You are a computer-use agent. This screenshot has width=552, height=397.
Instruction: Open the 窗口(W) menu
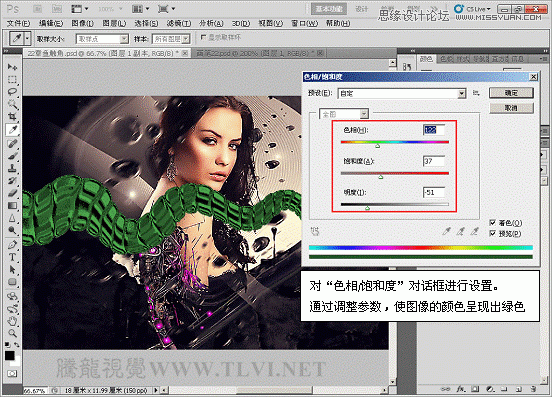(x=305, y=23)
